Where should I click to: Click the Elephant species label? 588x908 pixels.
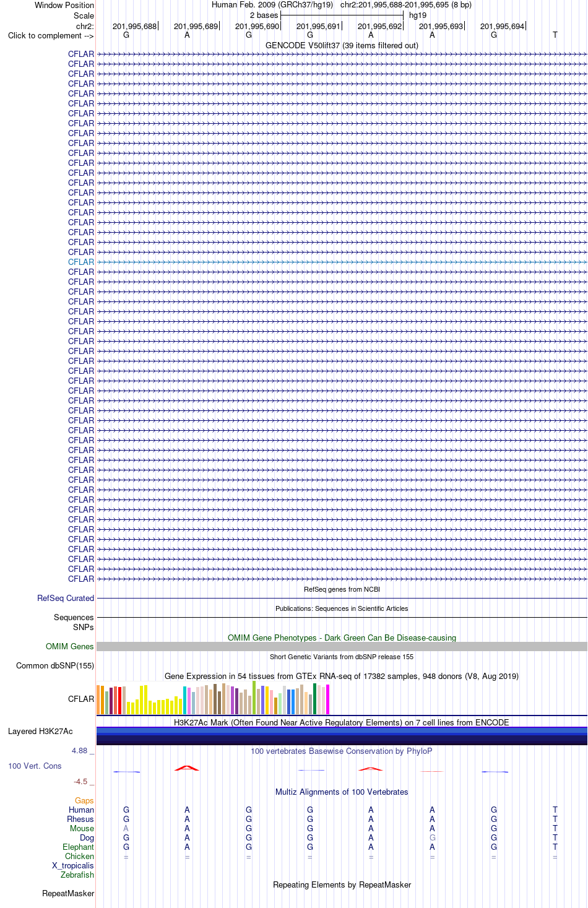[x=79, y=847]
